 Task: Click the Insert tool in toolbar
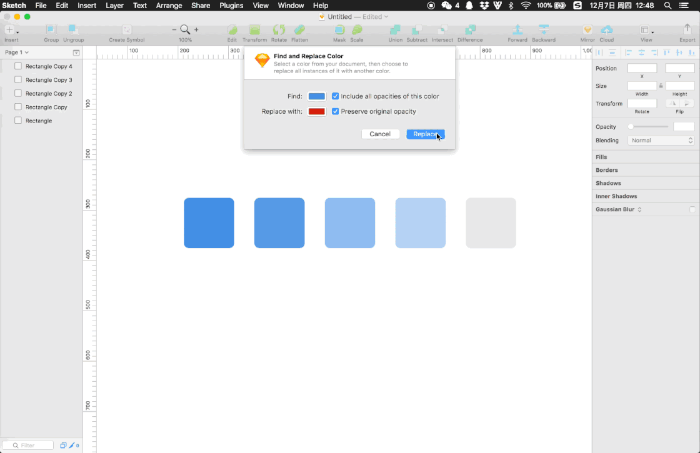click(x=10, y=30)
